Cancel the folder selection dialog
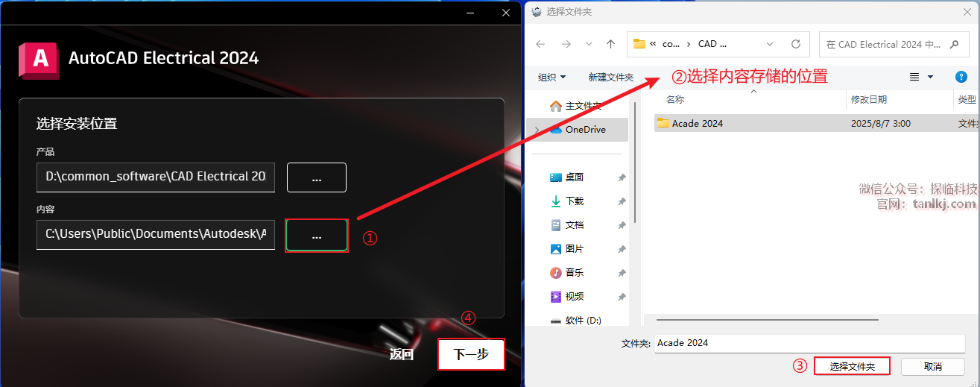Viewport: 980px width, 387px height. [933, 366]
